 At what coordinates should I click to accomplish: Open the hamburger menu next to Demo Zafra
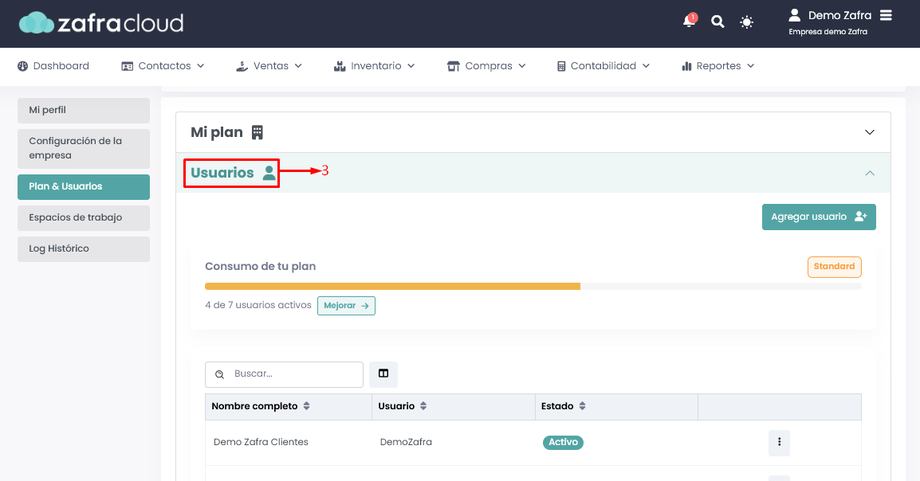coord(886,15)
